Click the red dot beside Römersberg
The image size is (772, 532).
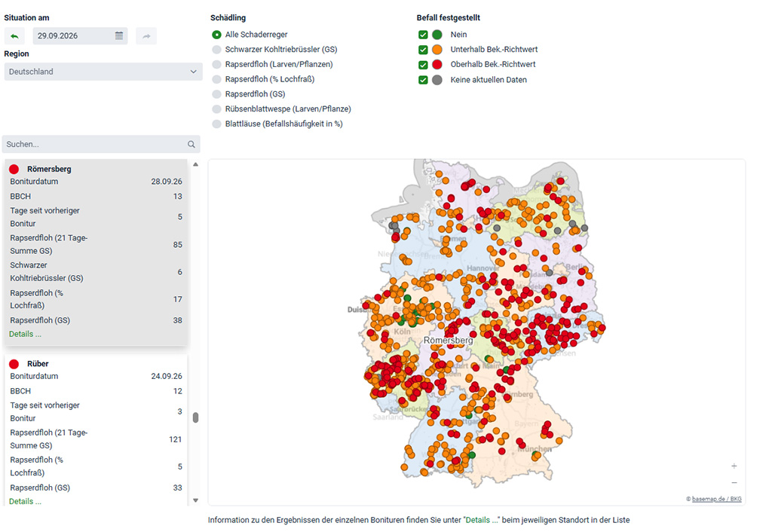click(14, 170)
